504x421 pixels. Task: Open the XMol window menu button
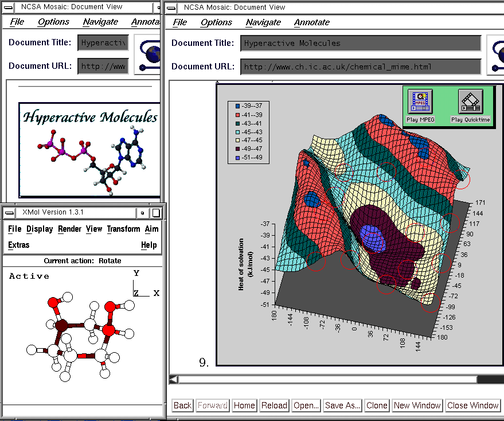pyautogui.click(x=10, y=213)
